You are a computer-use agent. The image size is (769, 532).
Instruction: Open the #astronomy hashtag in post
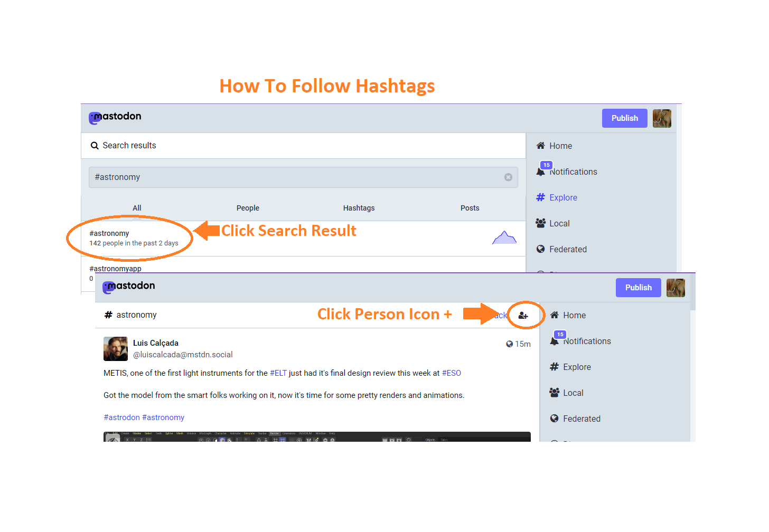pos(163,417)
